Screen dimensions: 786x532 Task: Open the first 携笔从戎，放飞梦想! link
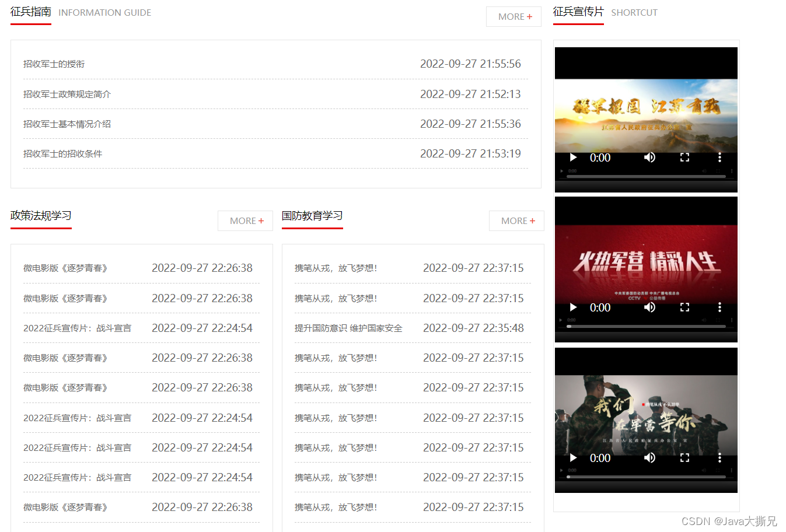click(336, 268)
